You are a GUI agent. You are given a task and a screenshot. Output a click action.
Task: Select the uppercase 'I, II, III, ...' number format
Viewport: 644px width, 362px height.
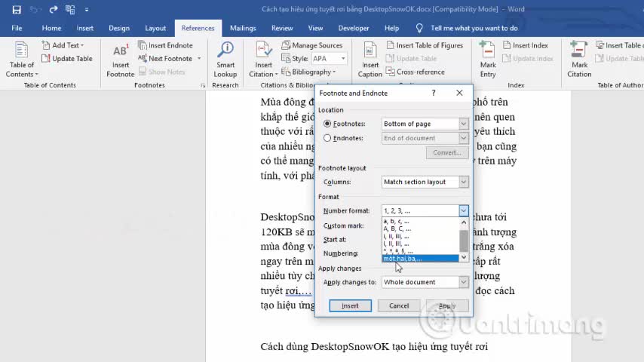pos(420,244)
